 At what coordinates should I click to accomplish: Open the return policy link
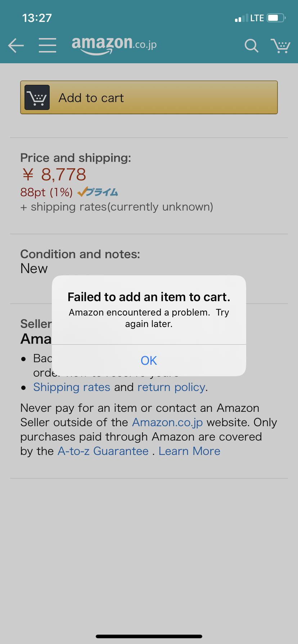[171, 387]
